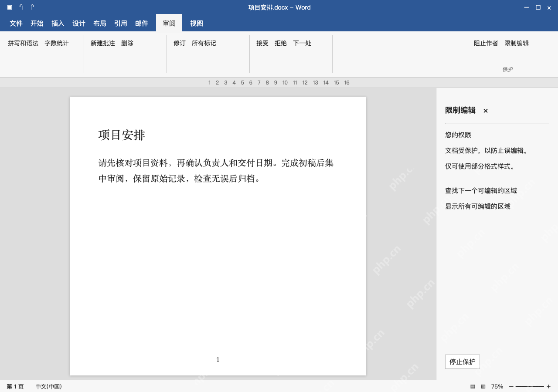
Task: Open 字数统计 word count
Action: coord(57,43)
